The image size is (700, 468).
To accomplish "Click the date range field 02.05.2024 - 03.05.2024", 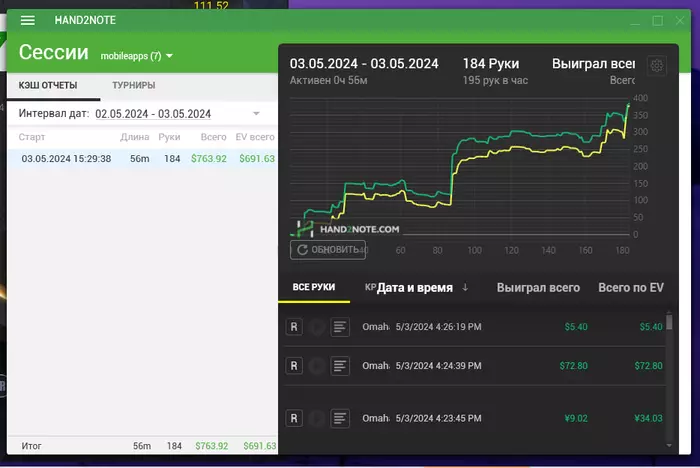I will click(x=153, y=114).
